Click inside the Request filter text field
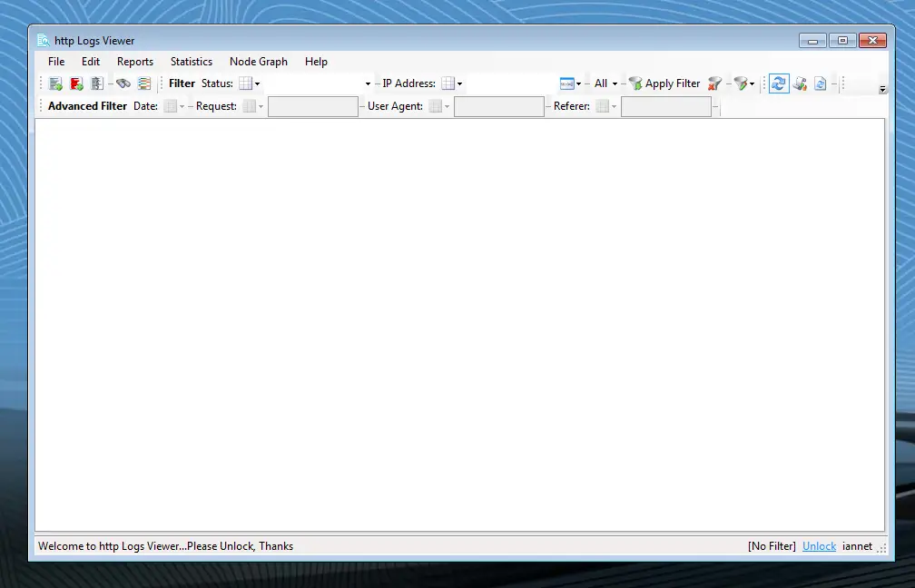Viewport: 915px width, 588px height. (313, 106)
